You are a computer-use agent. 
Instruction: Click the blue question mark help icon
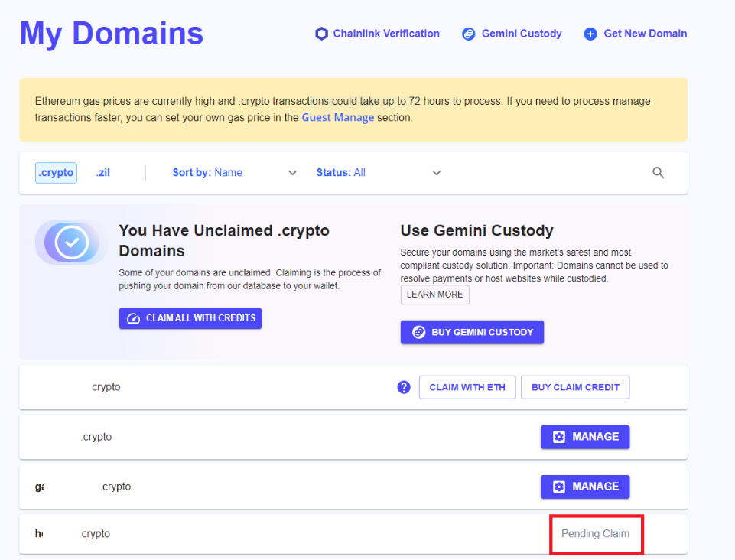(x=404, y=387)
